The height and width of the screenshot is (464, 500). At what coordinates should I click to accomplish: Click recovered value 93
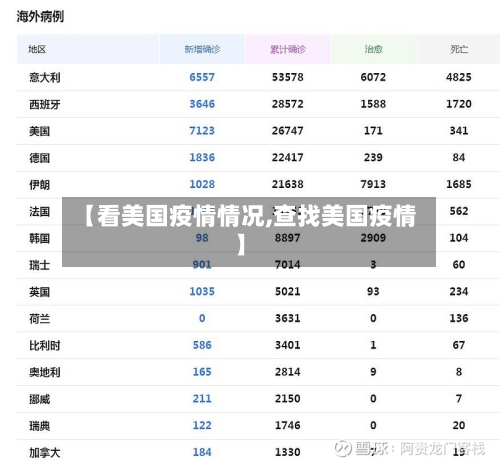click(x=373, y=292)
